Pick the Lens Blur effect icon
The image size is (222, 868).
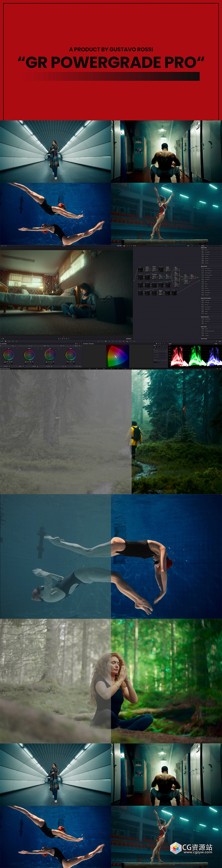[x=203, y=257]
